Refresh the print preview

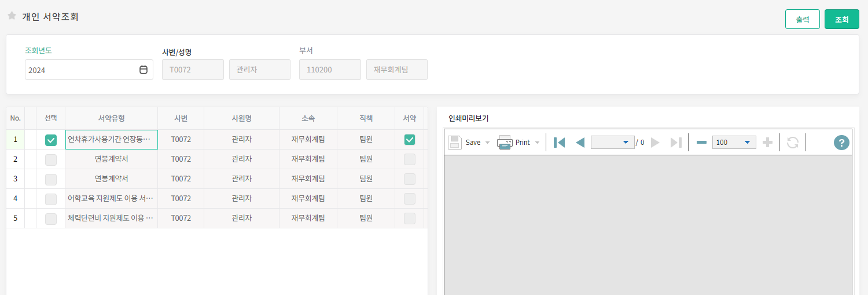792,143
